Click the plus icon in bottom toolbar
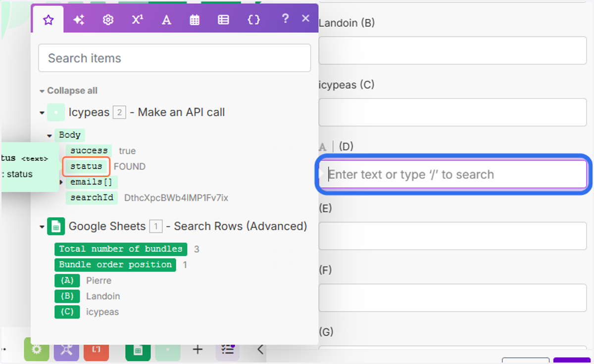This screenshot has width=594, height=364. click(x=198, y=350)
